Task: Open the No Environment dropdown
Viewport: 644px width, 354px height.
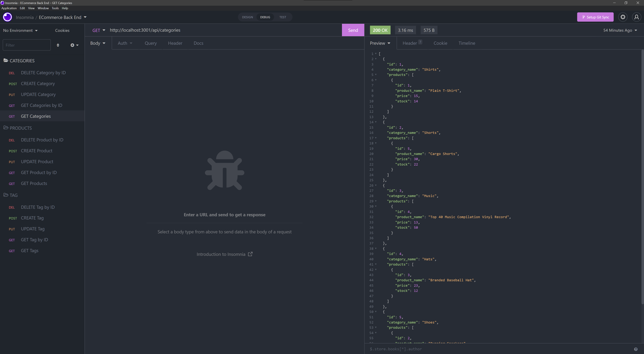Action: (x=20, y=30)
